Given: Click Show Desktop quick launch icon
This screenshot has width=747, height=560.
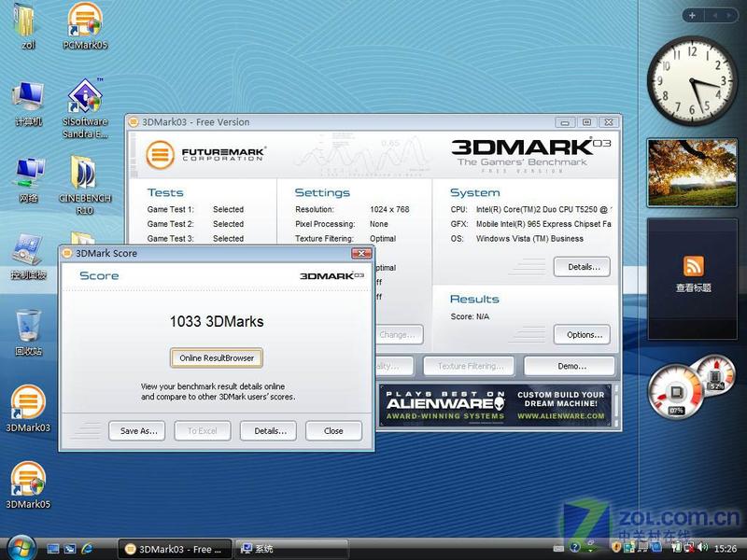Looking at the screenshot, I should click(x=53, y=549).
